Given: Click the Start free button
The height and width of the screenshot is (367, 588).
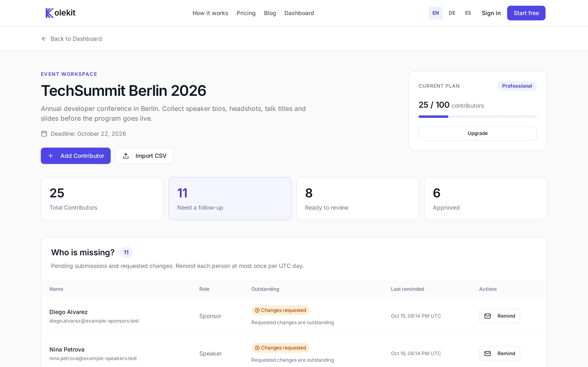Looking at the screenshot, I should pyautogui.click(x=526, y=13).
